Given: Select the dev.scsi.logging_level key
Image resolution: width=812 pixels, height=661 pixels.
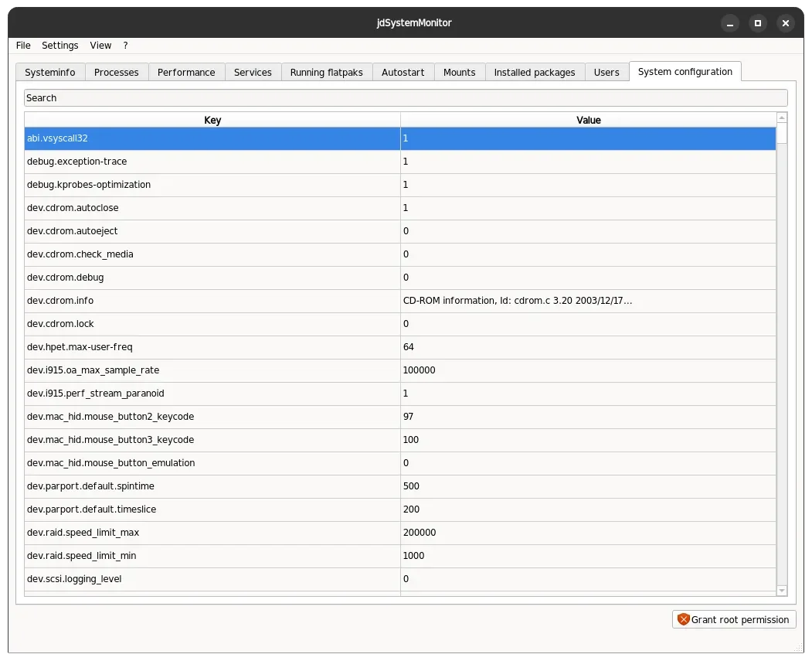Looking at the screenshot, I should point(212,579).
